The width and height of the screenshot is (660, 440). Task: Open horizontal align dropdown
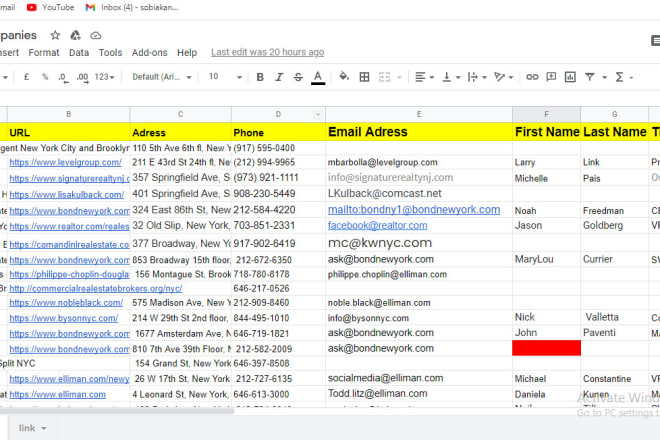[x=424, y=77]
